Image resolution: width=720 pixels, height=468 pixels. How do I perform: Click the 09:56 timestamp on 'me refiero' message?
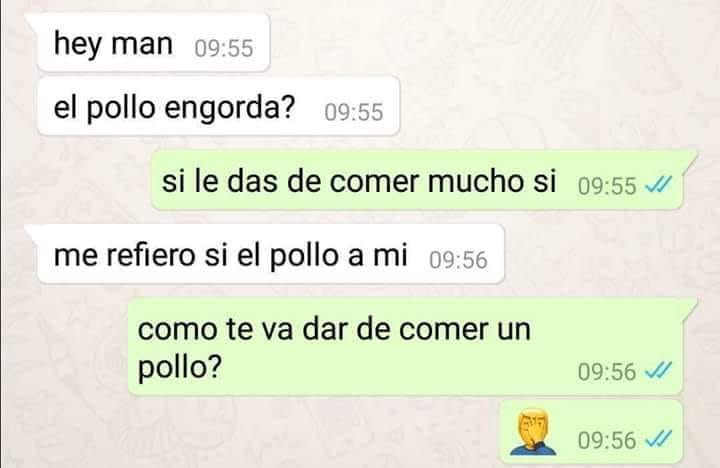(x=458, y=260)
